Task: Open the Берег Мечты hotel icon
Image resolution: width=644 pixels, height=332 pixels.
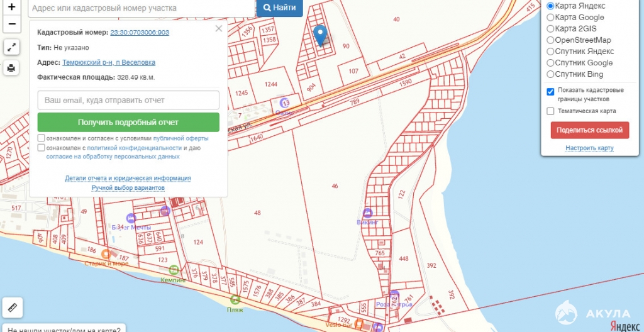Action: (x=131, y=218)
